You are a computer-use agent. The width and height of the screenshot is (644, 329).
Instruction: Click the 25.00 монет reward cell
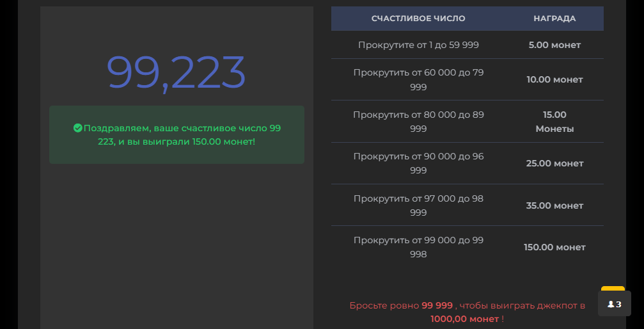tap(554, 163)
